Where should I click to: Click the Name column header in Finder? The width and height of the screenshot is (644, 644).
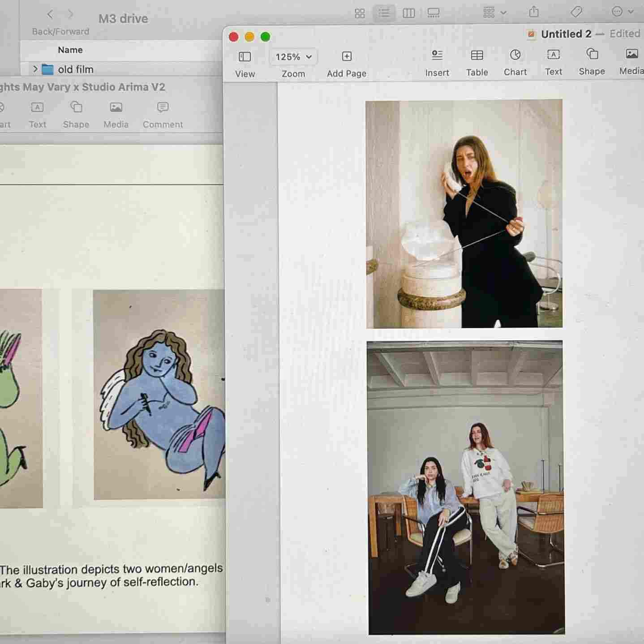[70, 50]
